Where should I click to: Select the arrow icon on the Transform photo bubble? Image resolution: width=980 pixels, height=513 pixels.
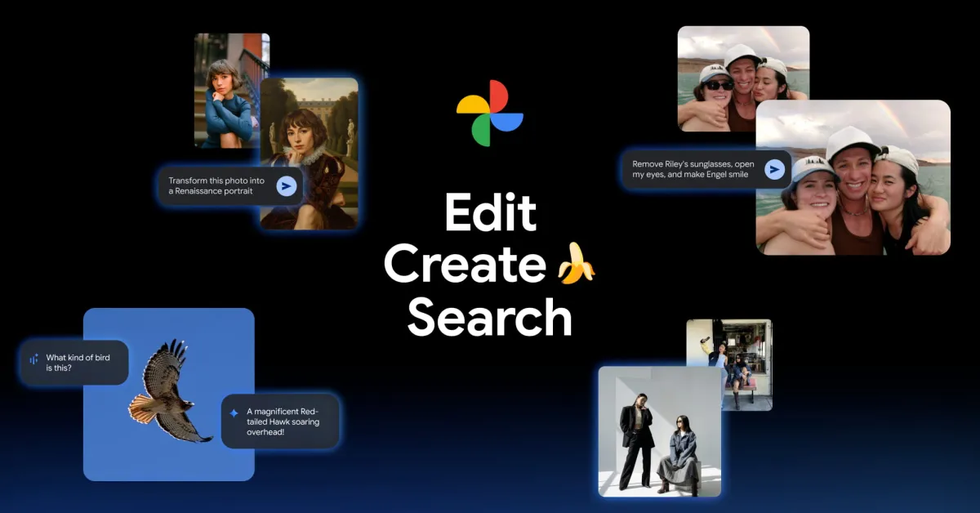pos(285,186)
